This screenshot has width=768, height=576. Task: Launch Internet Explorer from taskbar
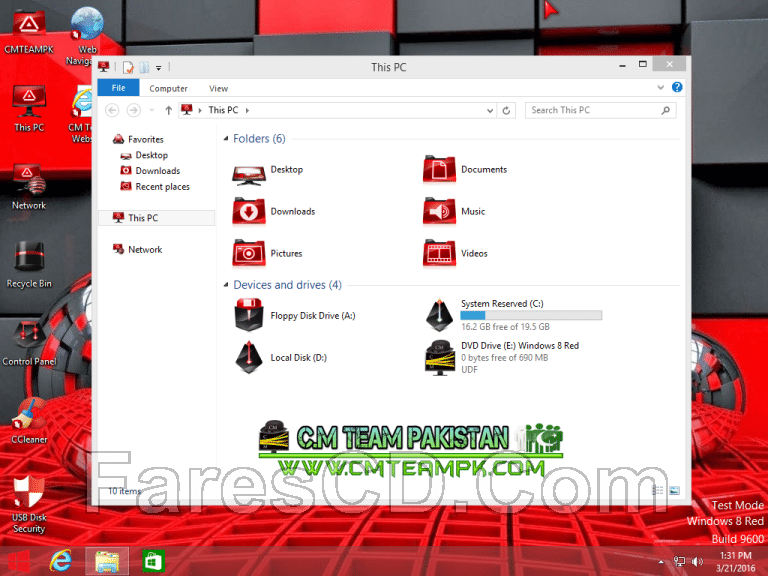tap(61, 561)
